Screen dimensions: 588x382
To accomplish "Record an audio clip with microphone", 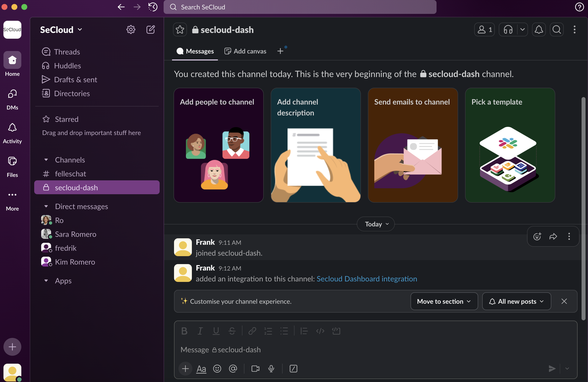I will [271, 369].
